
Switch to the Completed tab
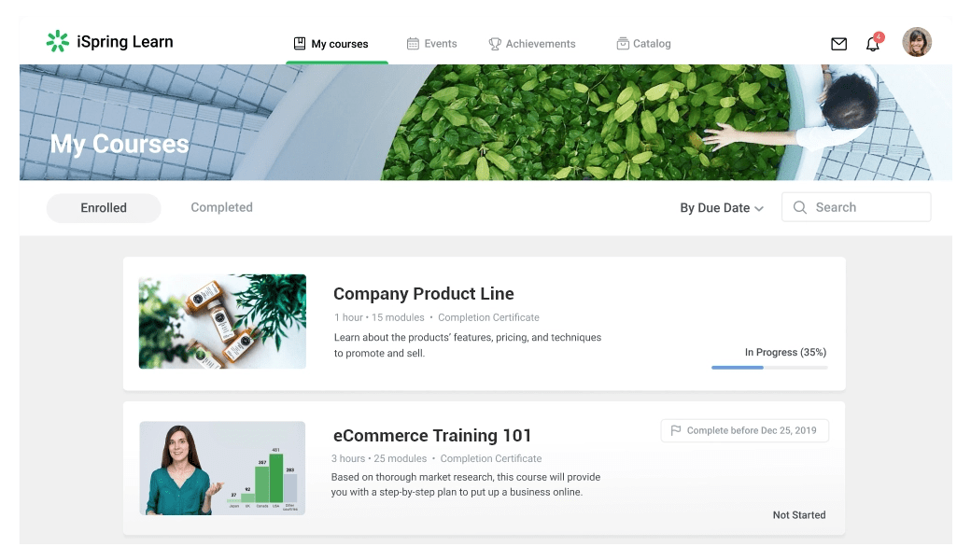(x=221, y=206)
